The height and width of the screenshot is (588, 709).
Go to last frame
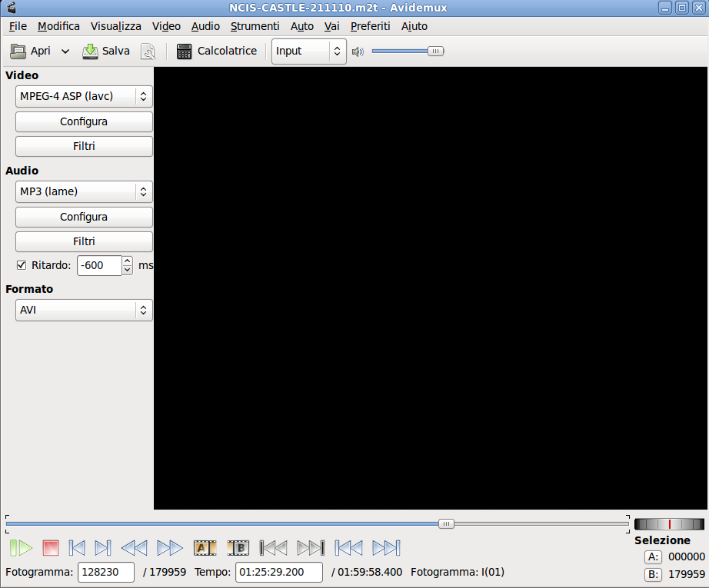[x=386, y=548]
